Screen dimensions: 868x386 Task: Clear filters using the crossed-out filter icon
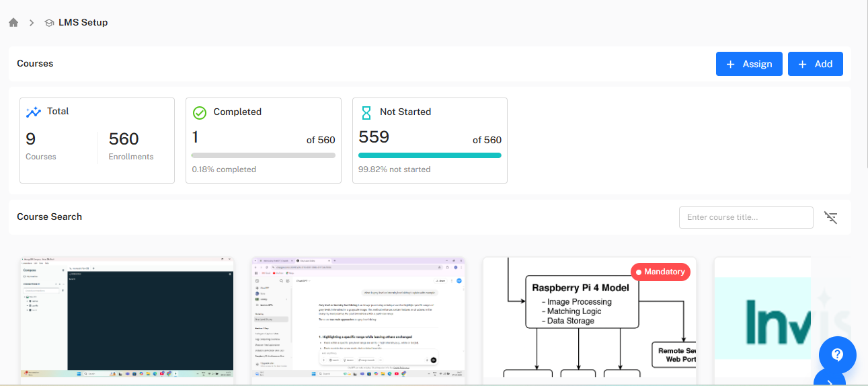pyautogui.click(x=831, y=217)
